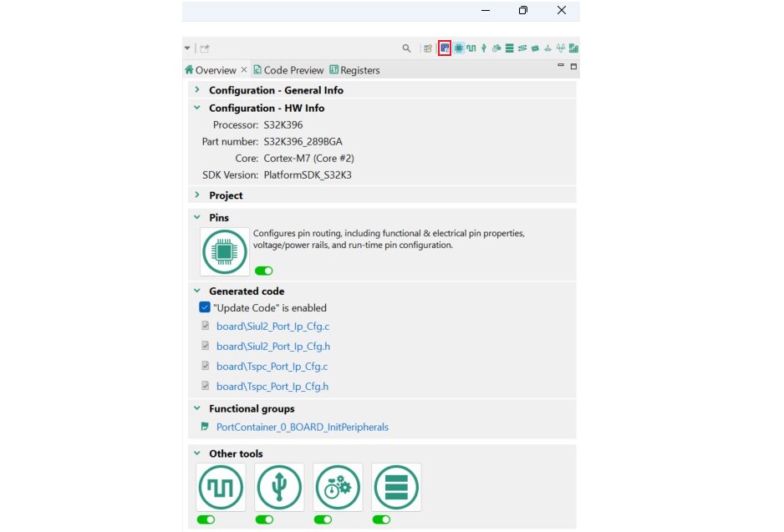Open the stopwatch-and-gears tool in Other tools

pyautogui.click(x=338, y=487)
